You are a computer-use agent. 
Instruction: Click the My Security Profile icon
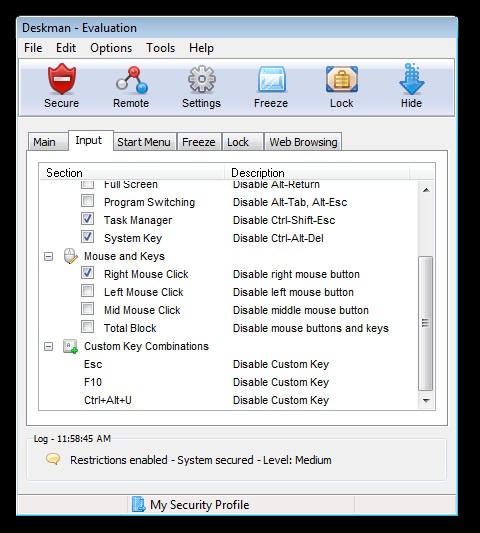coord(138,504)
